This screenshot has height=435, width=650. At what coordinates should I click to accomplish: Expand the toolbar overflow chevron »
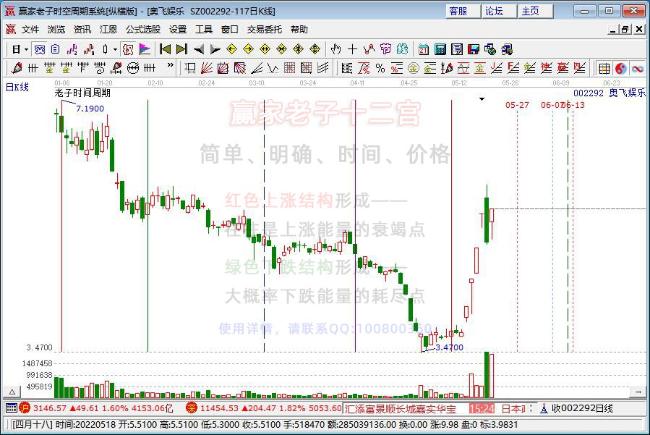(x=170, y=66)
